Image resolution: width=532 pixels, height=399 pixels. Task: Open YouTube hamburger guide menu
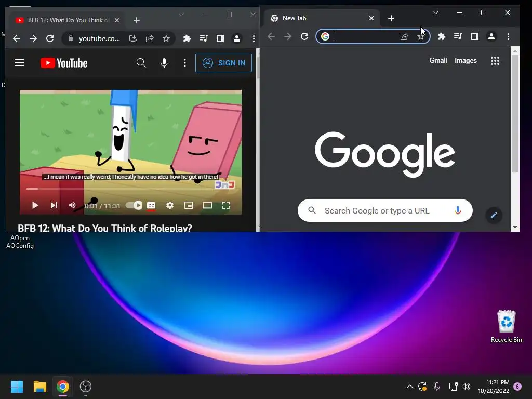coord(20,63)
